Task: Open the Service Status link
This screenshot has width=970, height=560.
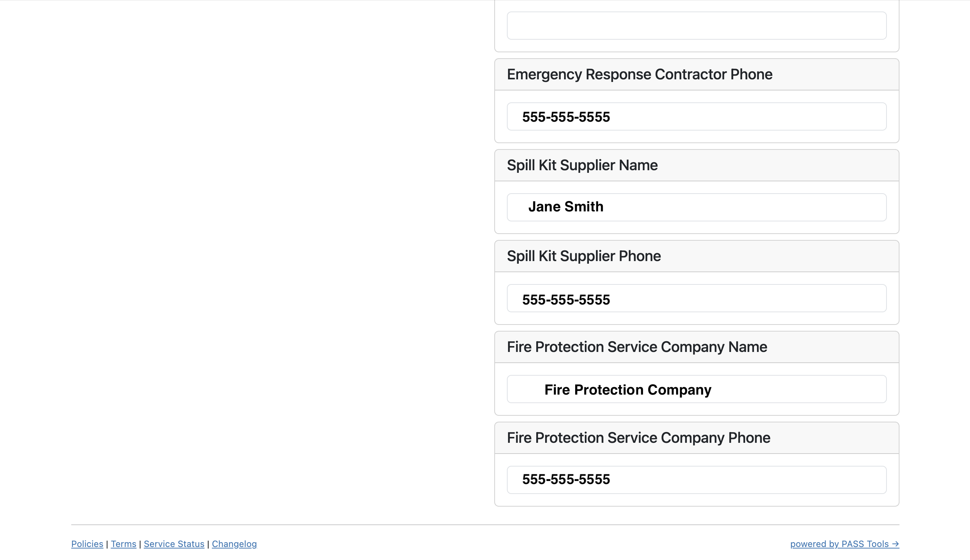Action: coord(174,544)
